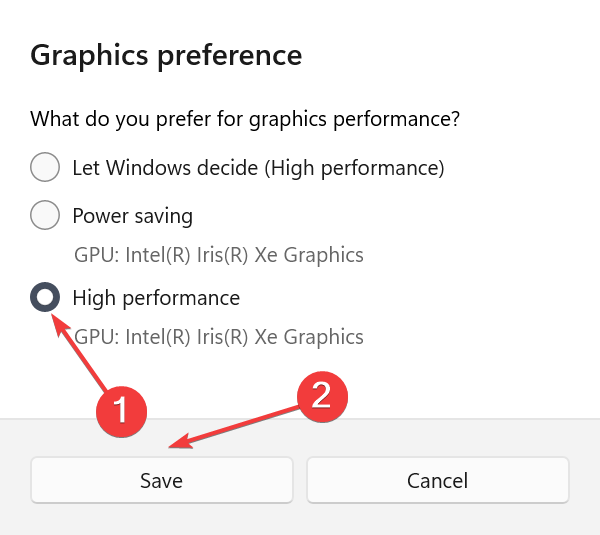The height and width of the screenshot is (535, 600).
Task: Click the red arrow pointing at Save
Action: pos(233,427)
